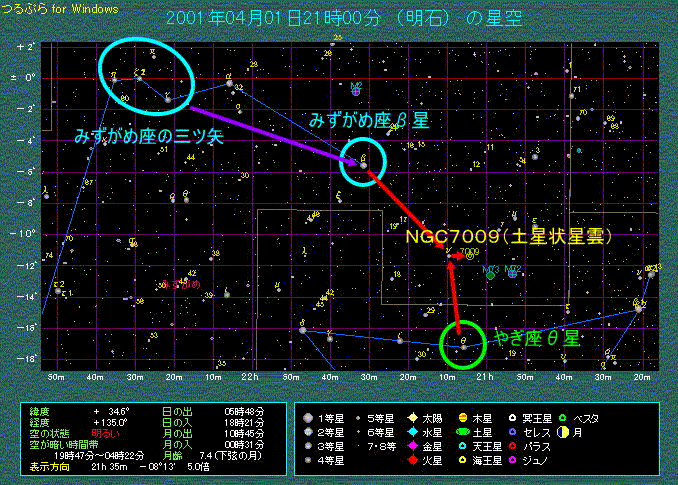Click the green M73 cluster marker

click(x=490, y=275)
